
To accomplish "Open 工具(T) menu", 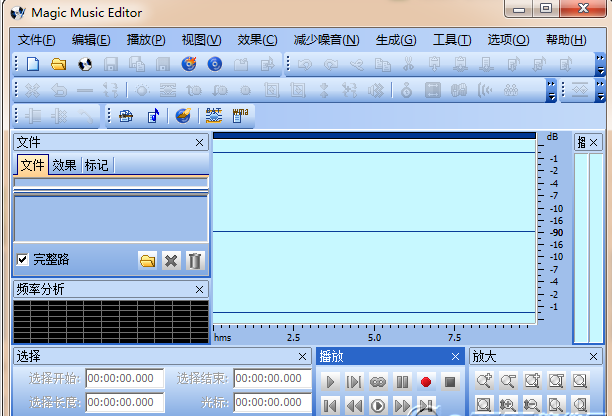I will [452, 40].
